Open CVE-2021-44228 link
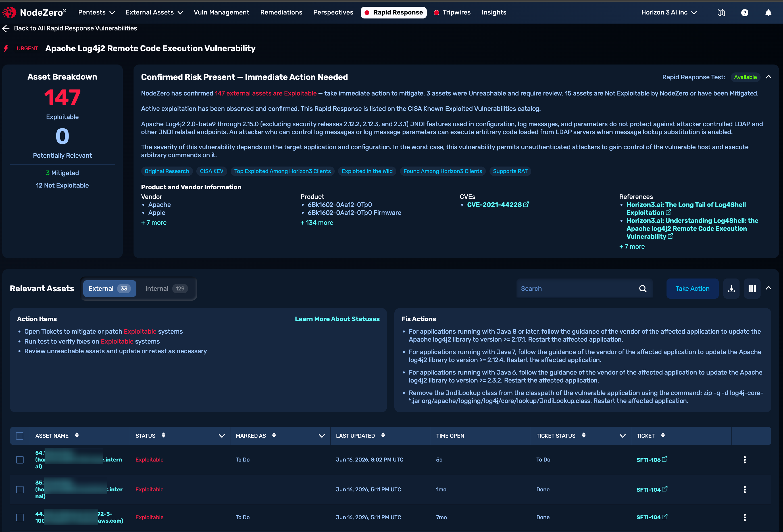The height and width of the screenshot is (532, 783). click(494, 205)
